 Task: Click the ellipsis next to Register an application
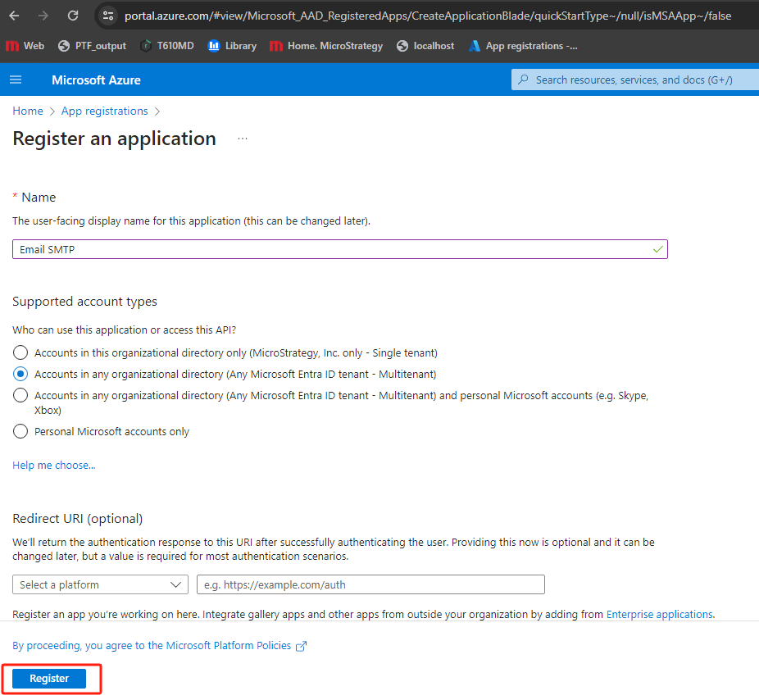243,139
